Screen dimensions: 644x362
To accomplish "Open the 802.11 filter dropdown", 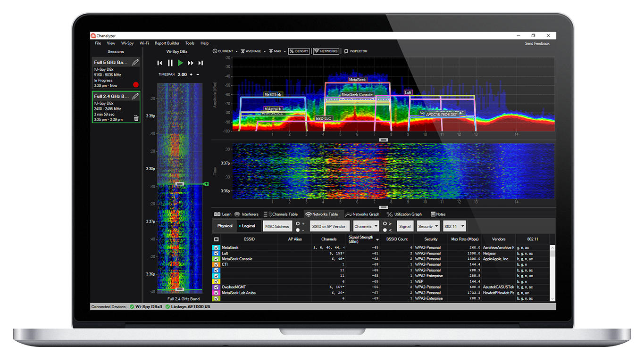I will (x=454, y=226).
